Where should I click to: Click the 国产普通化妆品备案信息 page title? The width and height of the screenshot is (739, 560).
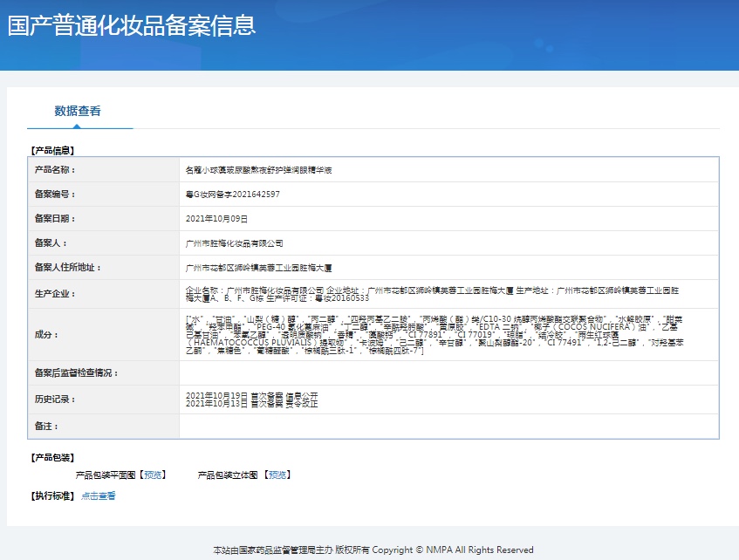point(132,25)
